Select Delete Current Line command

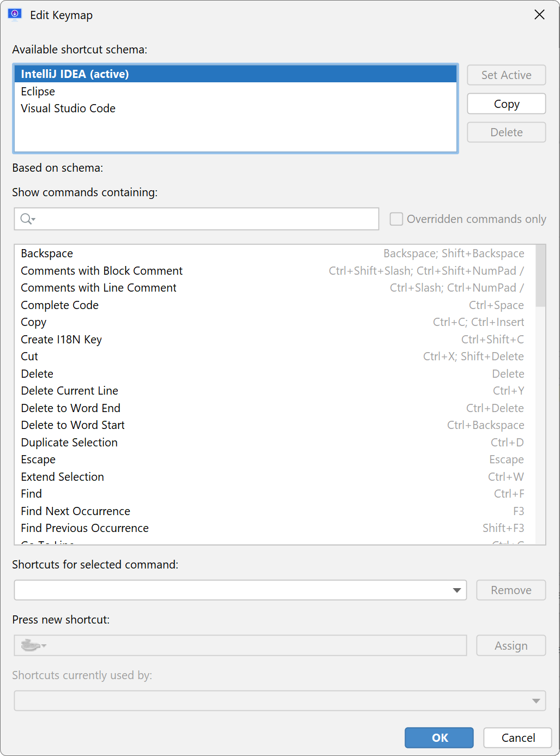pyautogui.click(x=275, y=391)
